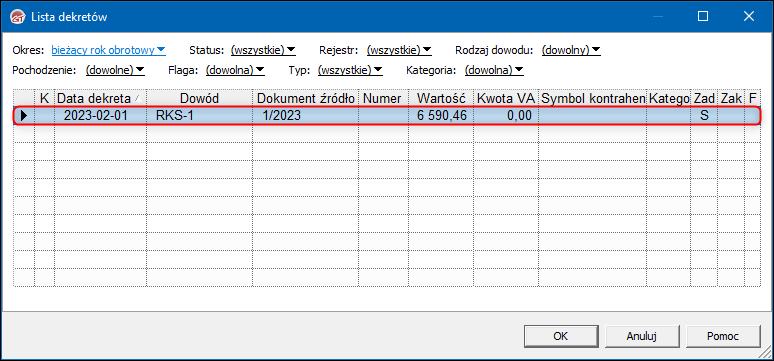The width and height of the screenshot is (774, 361).
Task: Click the row indicator arrow of RKS-1 row
Action: tap(24, 116)
